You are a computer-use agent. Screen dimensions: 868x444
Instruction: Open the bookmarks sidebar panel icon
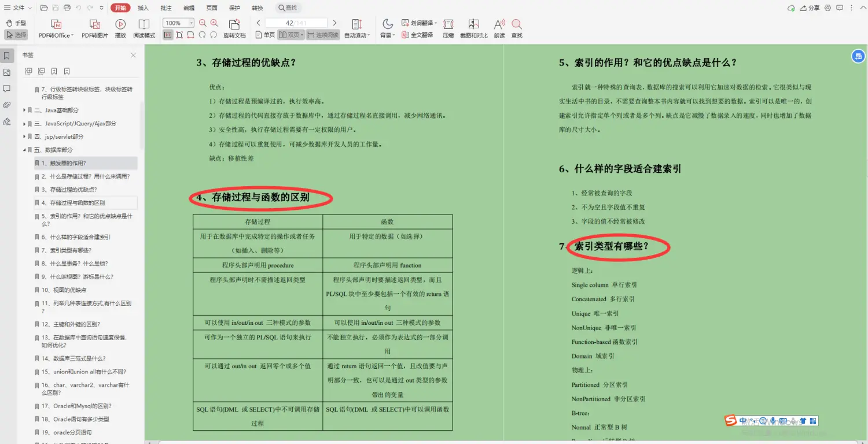pyautogui.click(x=7, y=56)
